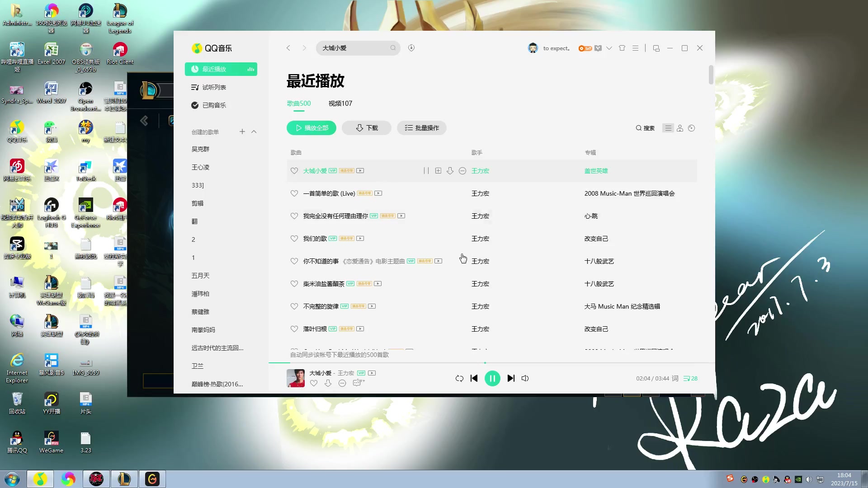
Task: Like the song 你不知道的事
Action: coord(294,261)
